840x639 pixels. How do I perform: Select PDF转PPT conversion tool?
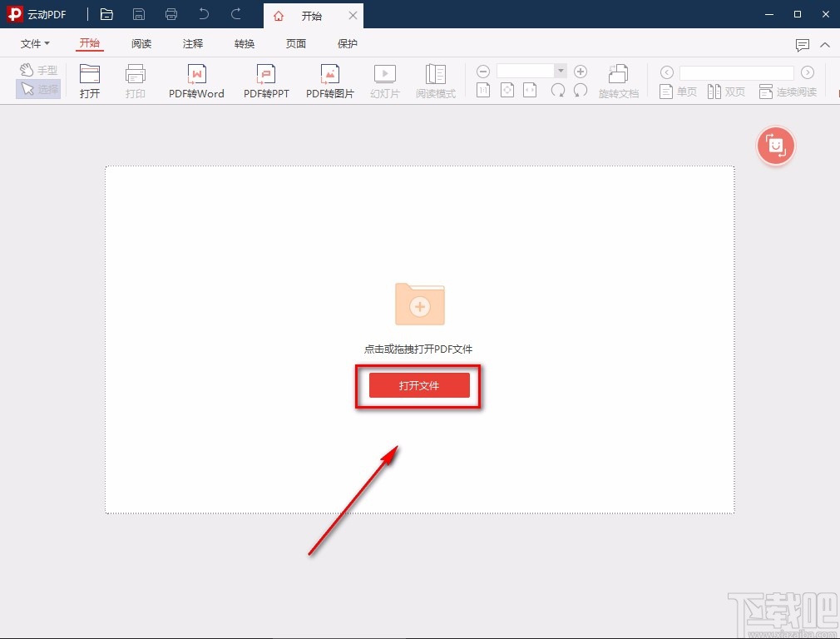pos(266,81)
